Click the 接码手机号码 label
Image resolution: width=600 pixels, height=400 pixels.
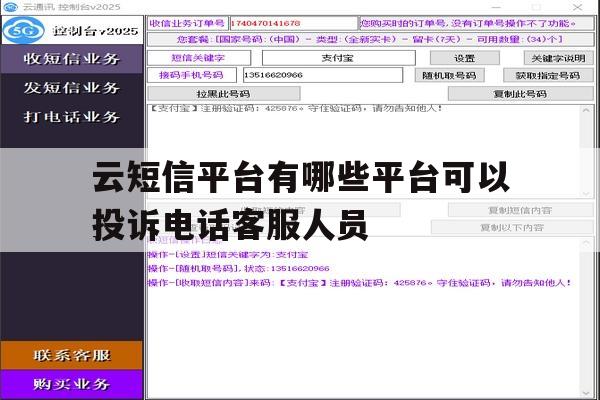[192, 75]
